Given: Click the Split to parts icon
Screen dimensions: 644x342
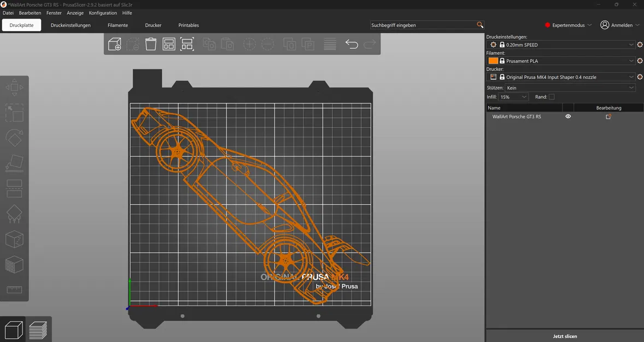Looking at the screenshot, I should [x=308, y=44].
